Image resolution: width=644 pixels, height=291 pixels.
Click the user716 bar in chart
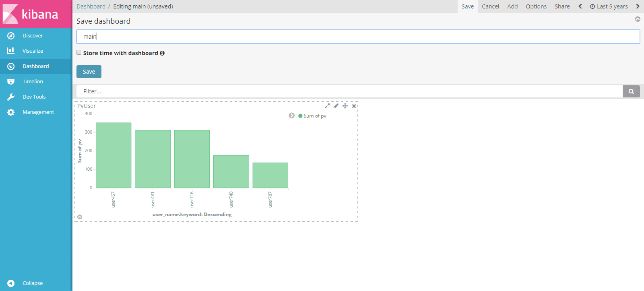tap(192, 159)
